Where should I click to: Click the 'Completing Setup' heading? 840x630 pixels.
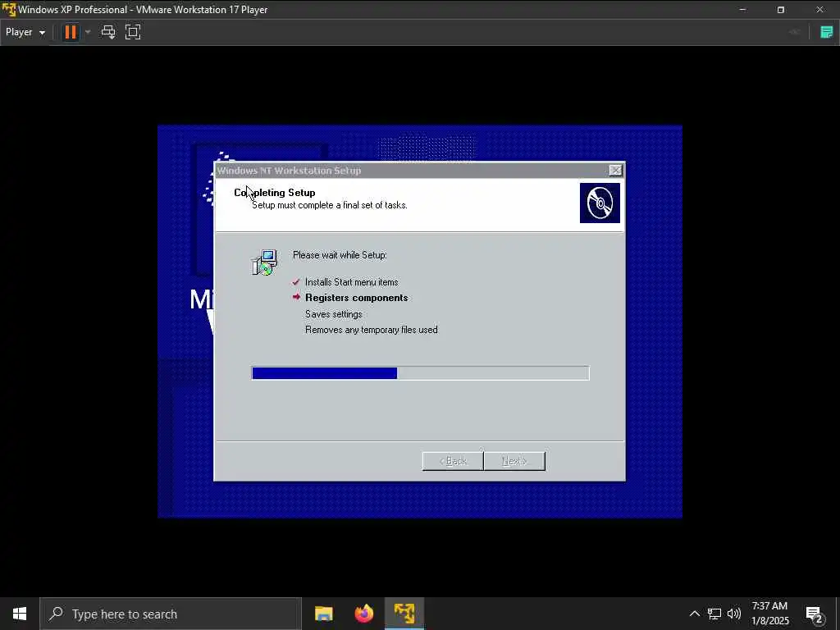pos(274,192)
